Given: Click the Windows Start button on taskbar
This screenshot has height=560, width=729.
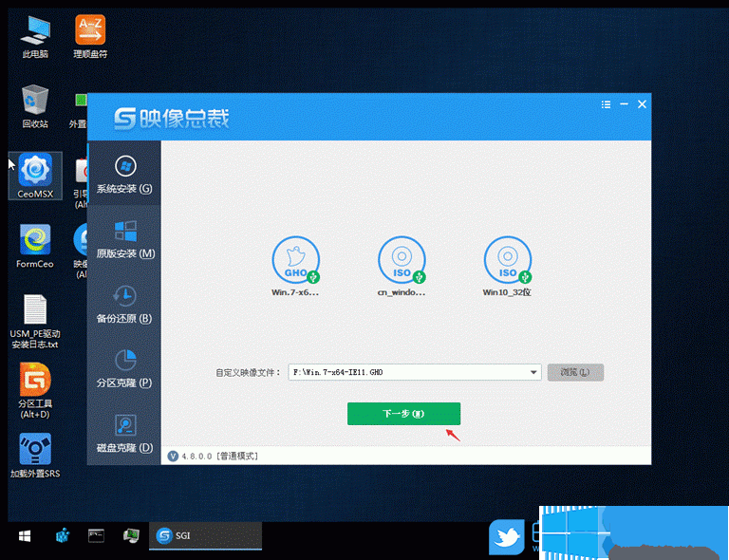Looking at the screenshot, I should pos(25,536).
